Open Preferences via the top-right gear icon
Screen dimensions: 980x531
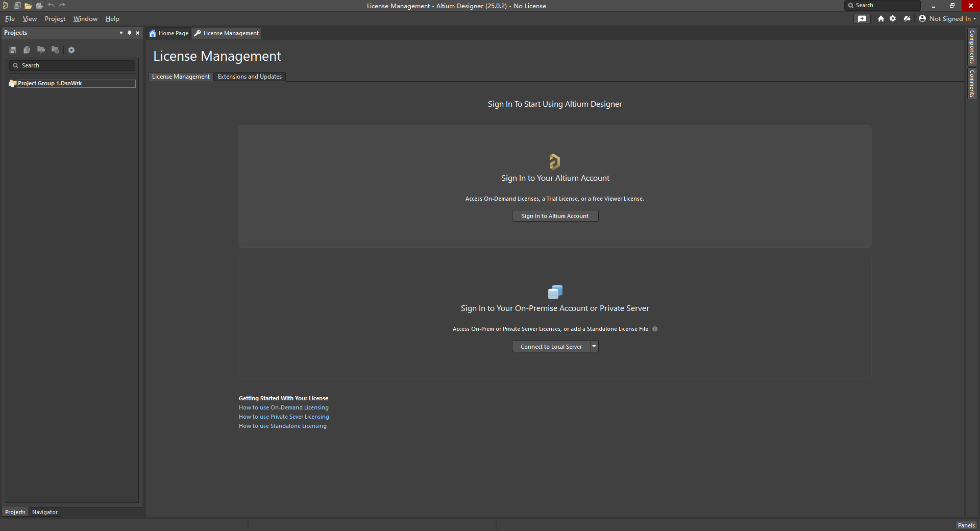893,19
